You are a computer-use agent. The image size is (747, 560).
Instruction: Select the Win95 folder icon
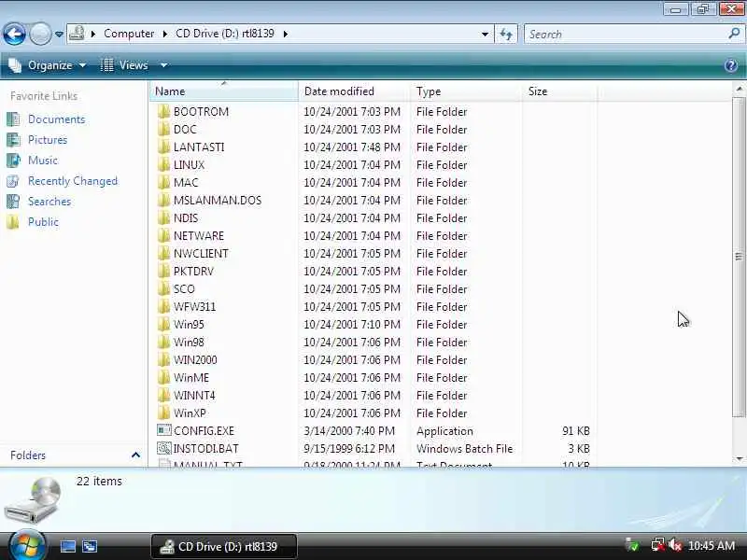[x=163, y=324]
